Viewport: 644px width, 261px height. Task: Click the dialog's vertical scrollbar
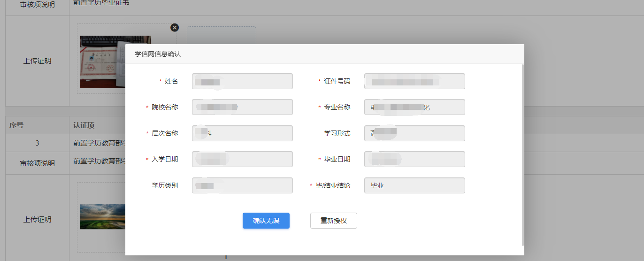pyautogui.click(x=523, y=155)
